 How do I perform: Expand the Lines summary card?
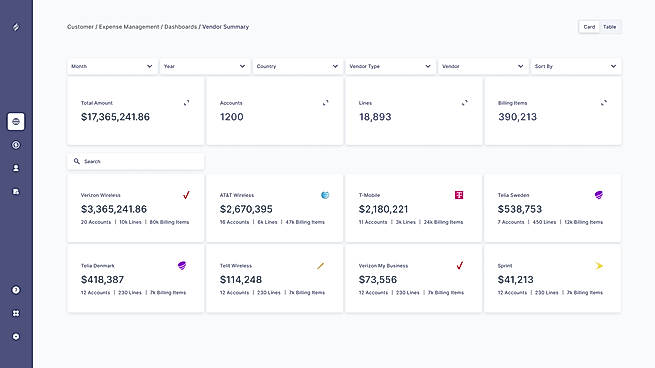coord(465,102)
